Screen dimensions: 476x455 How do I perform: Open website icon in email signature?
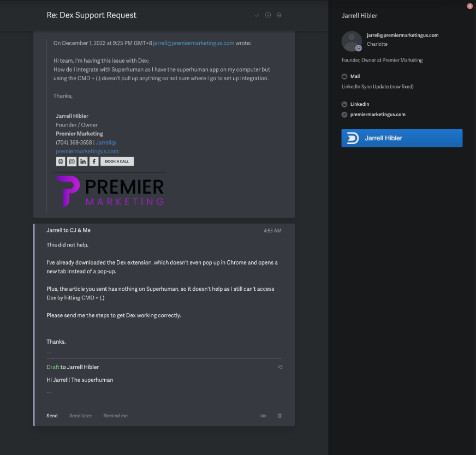[x=61, y=161]
